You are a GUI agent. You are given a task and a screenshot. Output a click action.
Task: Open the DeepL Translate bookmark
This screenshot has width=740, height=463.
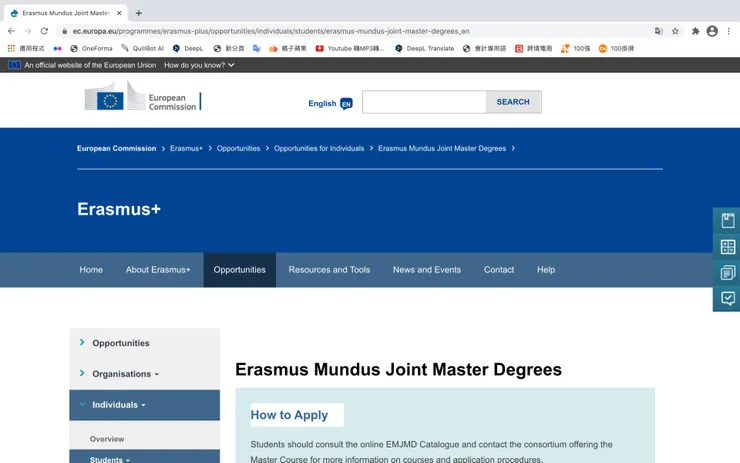pyautogui.click(x=424, y=48)
